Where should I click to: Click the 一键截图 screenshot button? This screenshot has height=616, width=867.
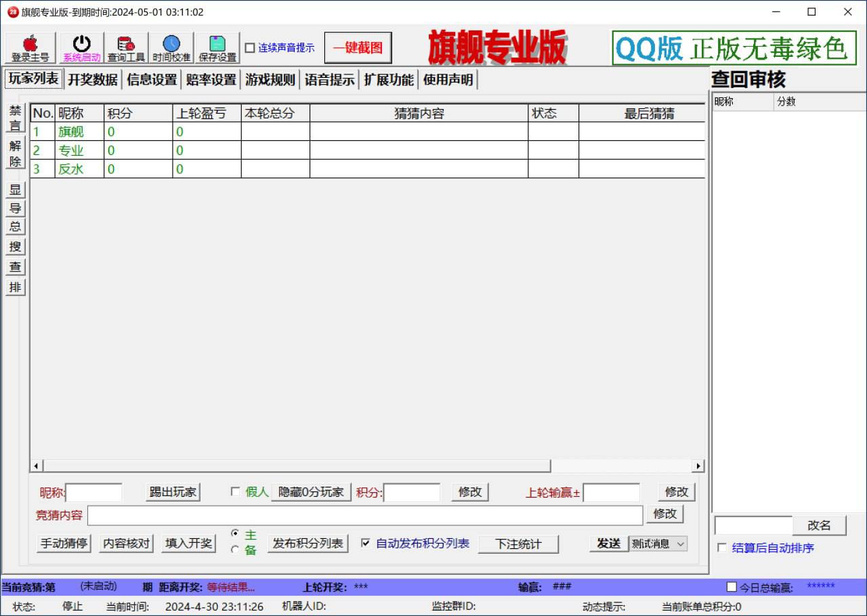pos(358,48)
